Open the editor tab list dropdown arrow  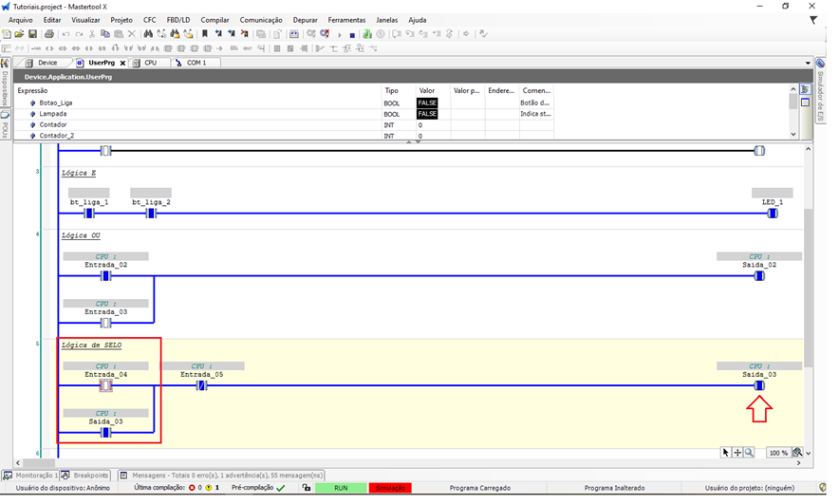point(807,63)
